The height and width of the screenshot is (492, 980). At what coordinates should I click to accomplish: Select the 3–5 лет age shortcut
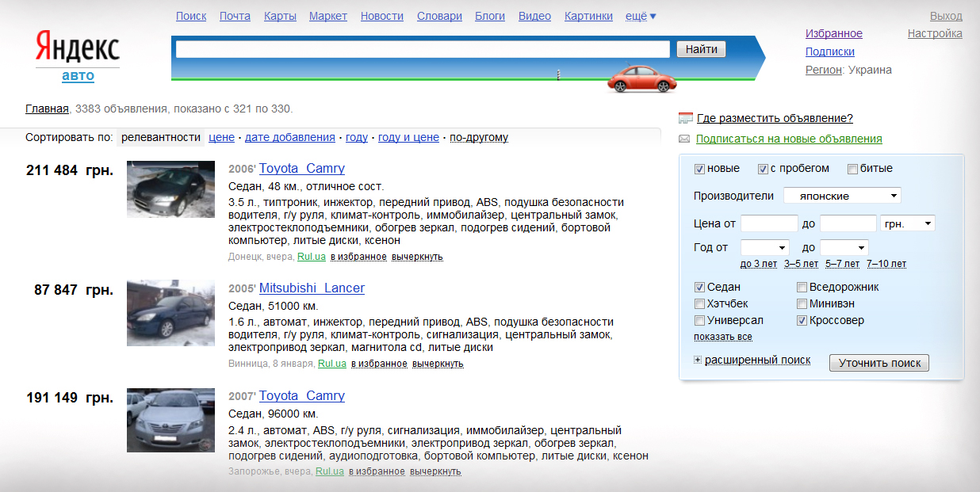click(x=801, y=264)
